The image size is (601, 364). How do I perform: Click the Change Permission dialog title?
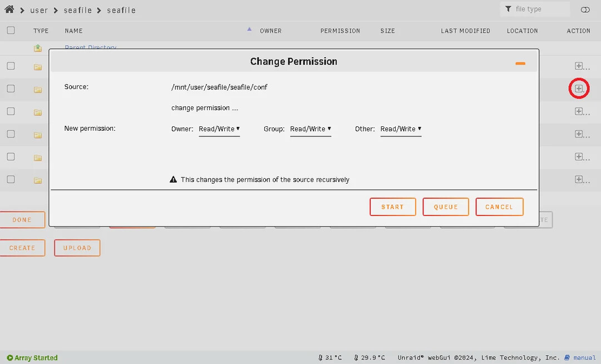click(x=294, y=62)
